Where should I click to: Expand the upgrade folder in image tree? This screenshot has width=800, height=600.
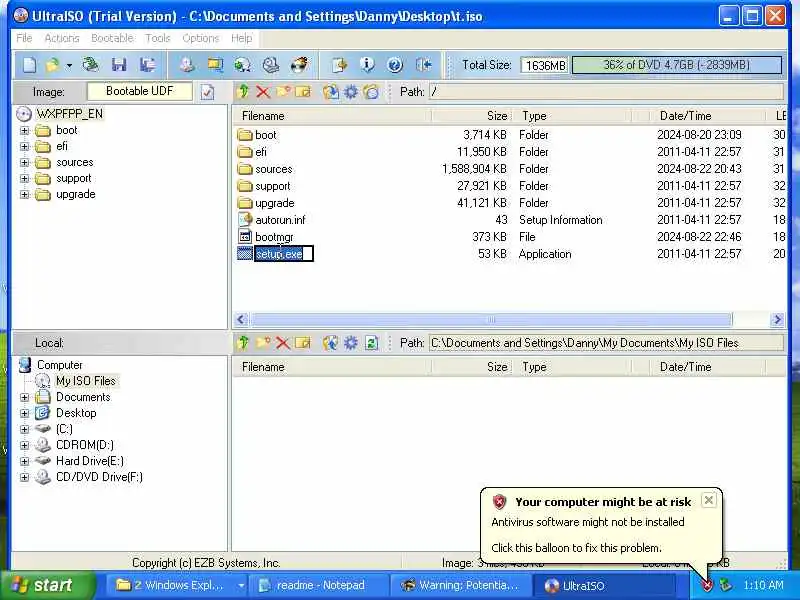tap(24, 194)
